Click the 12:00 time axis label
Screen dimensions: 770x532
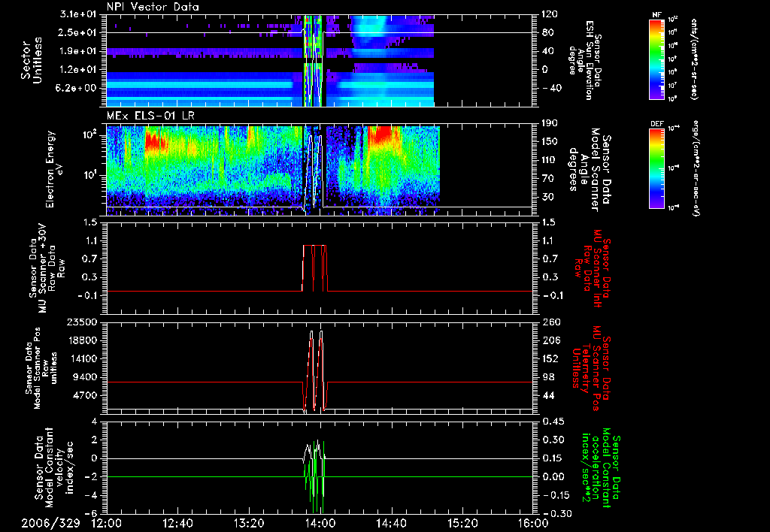(107, 523)
